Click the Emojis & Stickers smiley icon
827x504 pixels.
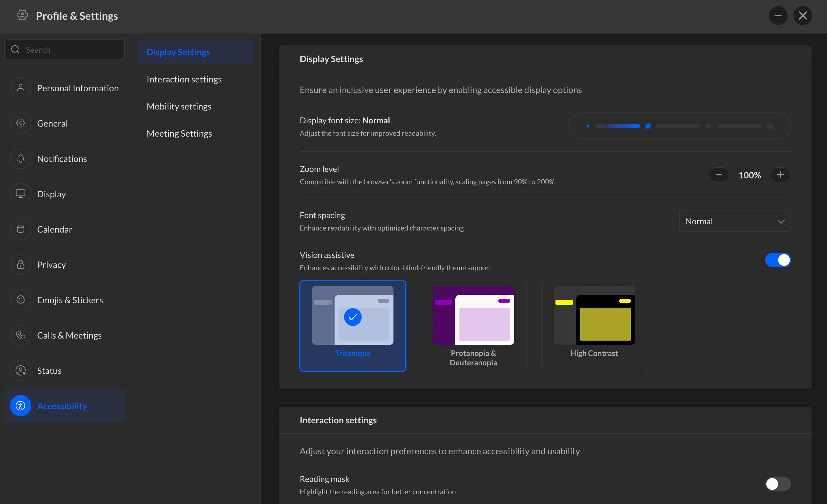click(21, 300)
